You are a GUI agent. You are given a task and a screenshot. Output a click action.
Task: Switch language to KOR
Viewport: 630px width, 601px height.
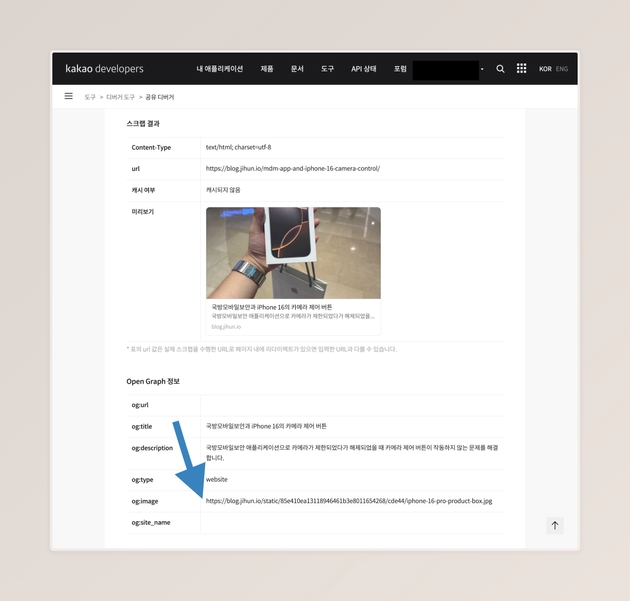[x=545, y=69]
